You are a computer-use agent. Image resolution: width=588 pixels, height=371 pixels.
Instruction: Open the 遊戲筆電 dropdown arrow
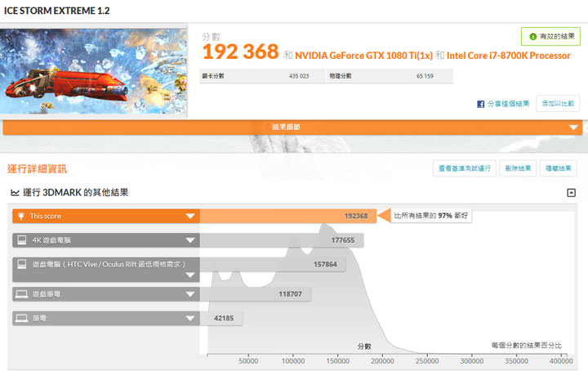tap(190, 293)
